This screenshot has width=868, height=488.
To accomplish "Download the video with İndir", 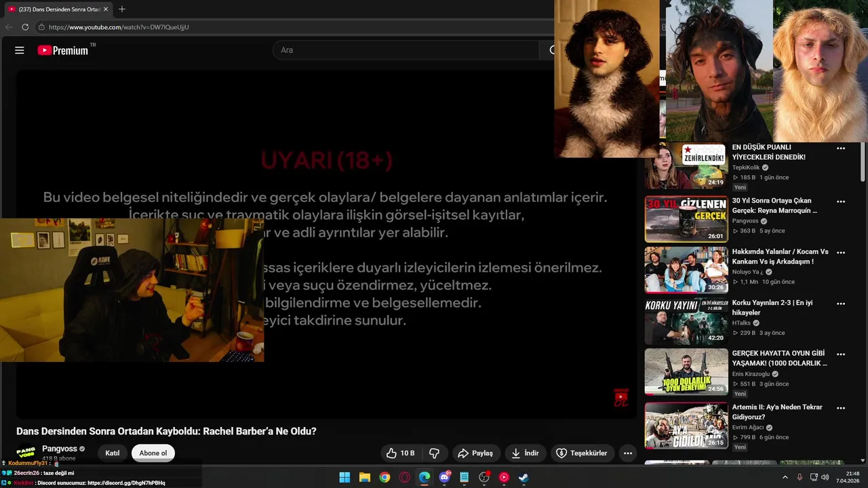I will tap(526, 453).
